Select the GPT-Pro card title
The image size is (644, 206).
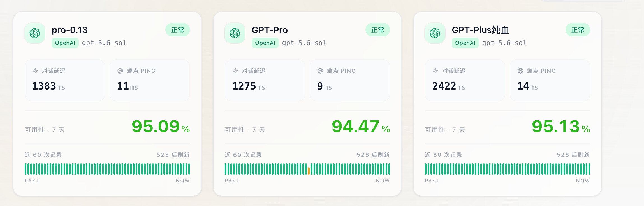pyautogui.click(x=270, y=30)
